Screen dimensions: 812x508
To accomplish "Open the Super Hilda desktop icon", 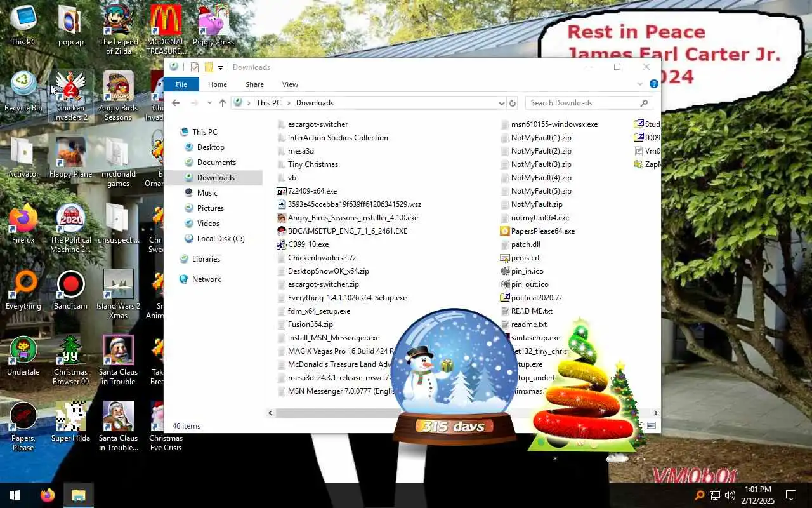I will coord(71,422).
